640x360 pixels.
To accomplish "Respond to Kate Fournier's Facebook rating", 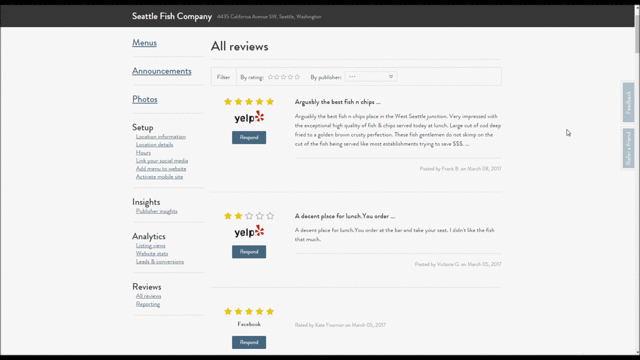I will pyautogui.click(x=249, y=342).
